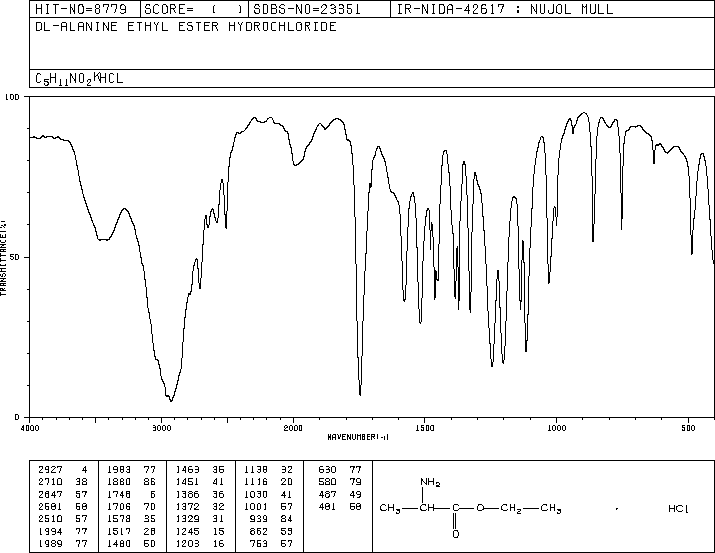This screenshot has width=715, height=553.
Task: Click the 4000 x-axis tick label
Action: [30, 427]
